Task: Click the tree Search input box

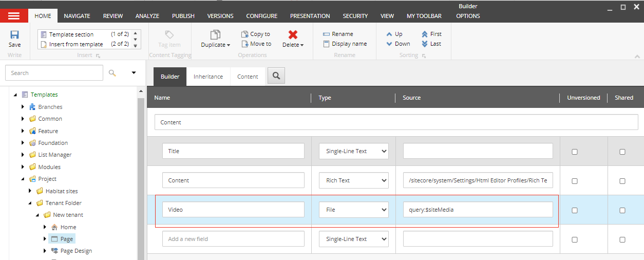Action: pos(54,73)
